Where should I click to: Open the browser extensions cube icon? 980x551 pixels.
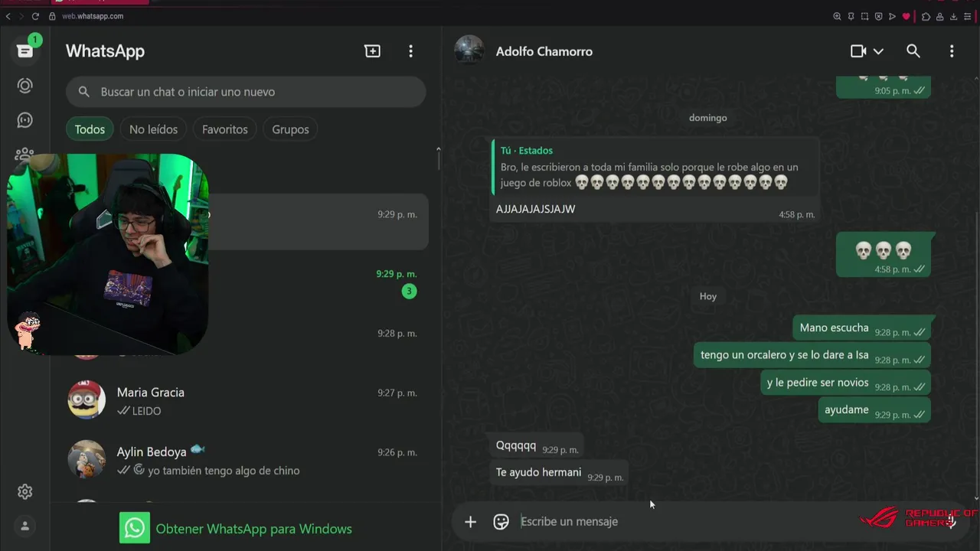[x=926, y=16]
